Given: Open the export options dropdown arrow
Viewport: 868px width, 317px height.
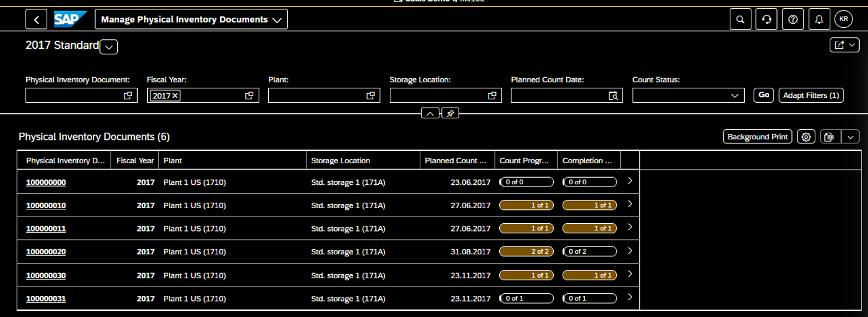Looking at the screenshot, I should pos(851,137).
